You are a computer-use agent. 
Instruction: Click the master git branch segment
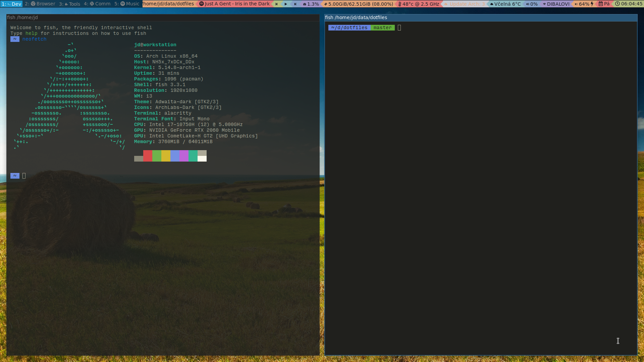pyautogui.click(x=383, y=28)
